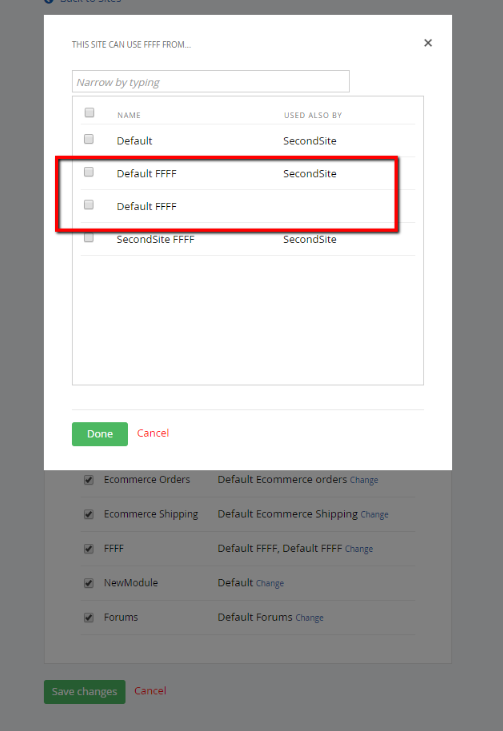The width and height of the screenshot is (503, 731).
Task: Toggle the FFFF module checkbox
Action: [89, 549]
